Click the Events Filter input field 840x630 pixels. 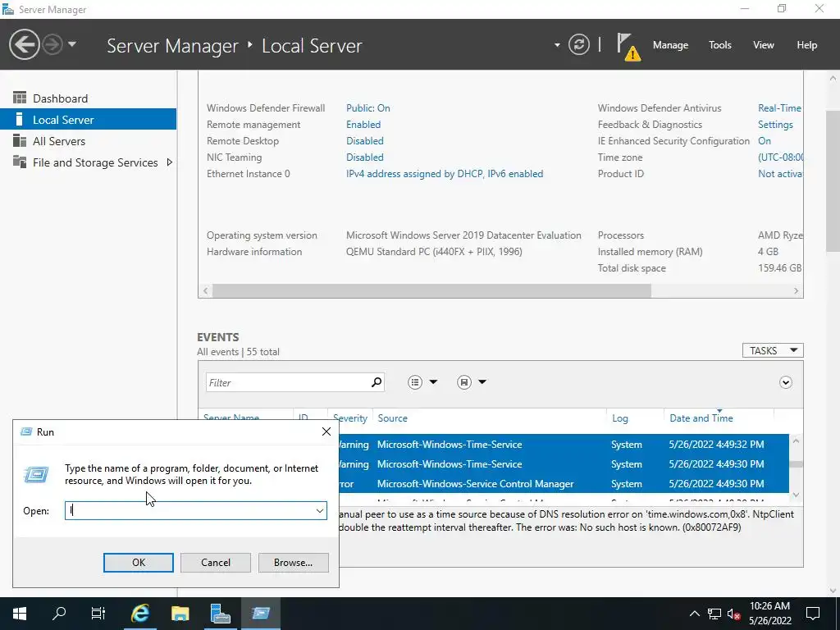pos(288,382)
